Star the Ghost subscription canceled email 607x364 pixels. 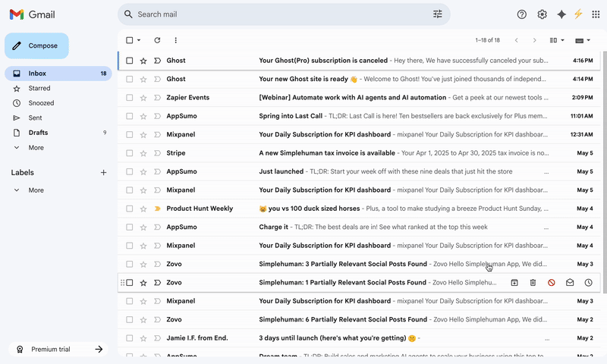(143, 61)
